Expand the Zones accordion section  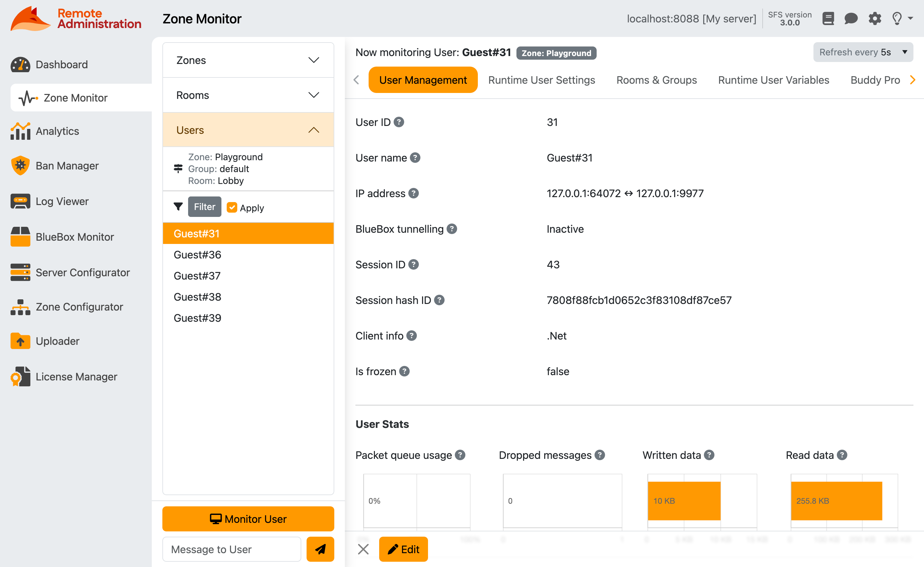[x=248, y=60]
